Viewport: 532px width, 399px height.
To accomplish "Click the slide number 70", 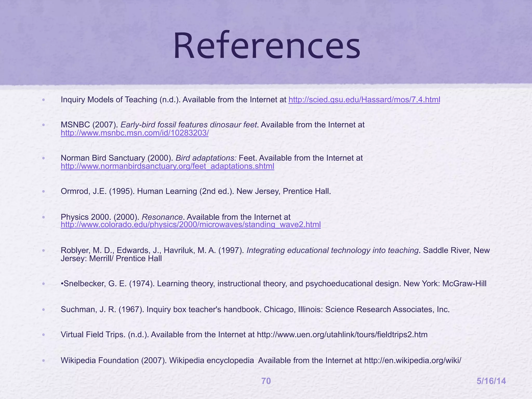I will click(x=266, y=381).
